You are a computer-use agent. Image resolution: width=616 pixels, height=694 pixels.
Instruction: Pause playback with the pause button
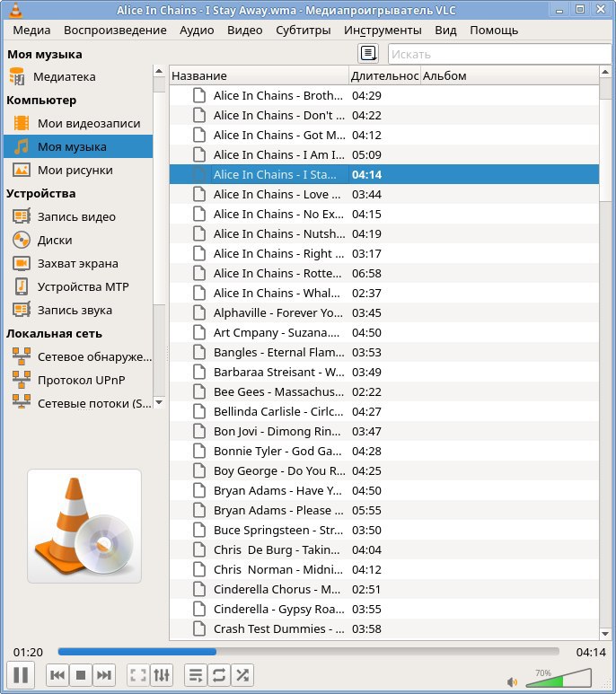[21, 675]
